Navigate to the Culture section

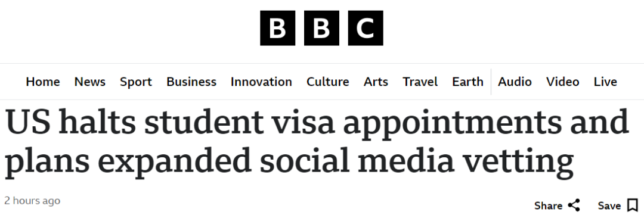[x=328, y=82]
